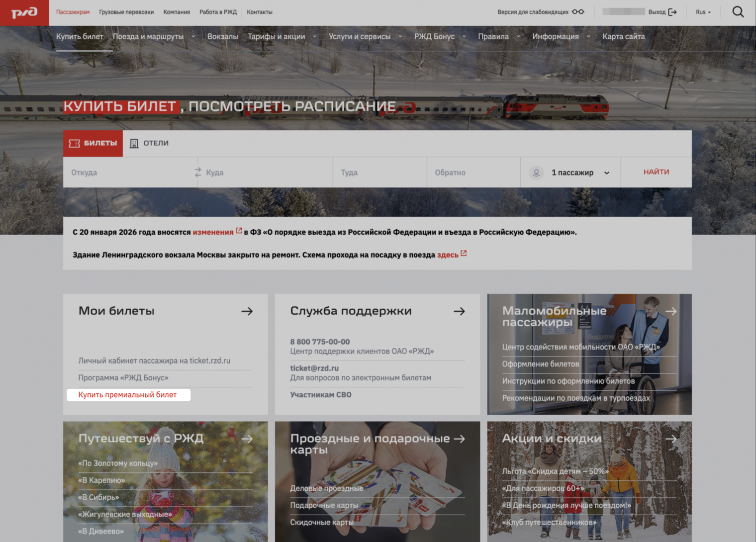Click Версия для слабовидящих link
This screenshot has width=756, height=542.
coord(533,12)
